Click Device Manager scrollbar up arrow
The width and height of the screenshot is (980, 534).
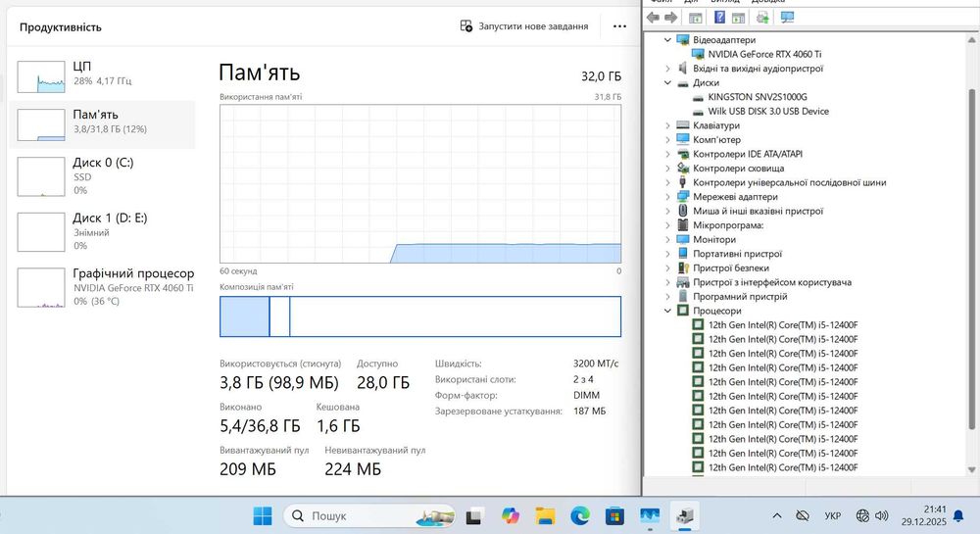point(972,39)
